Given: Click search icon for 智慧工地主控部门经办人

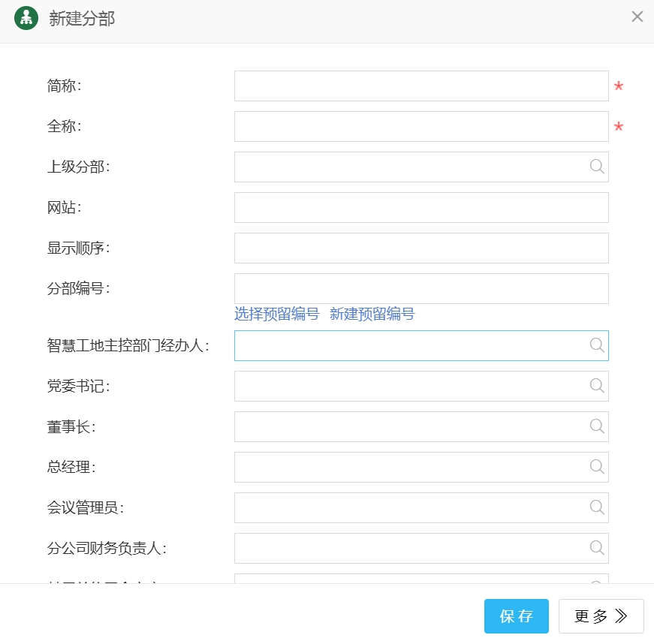Looking at the screenshot, I should [x=597, y=345].
